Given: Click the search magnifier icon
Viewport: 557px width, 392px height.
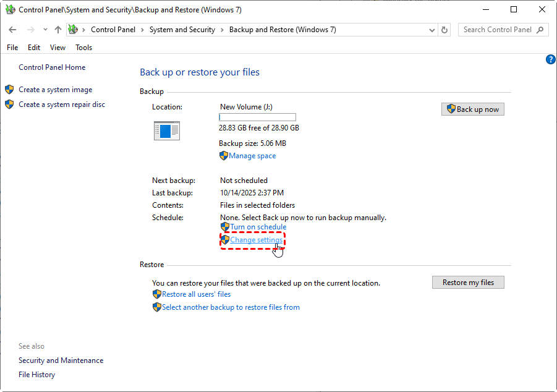Looking at the screenshot, I should pos(540,30).
